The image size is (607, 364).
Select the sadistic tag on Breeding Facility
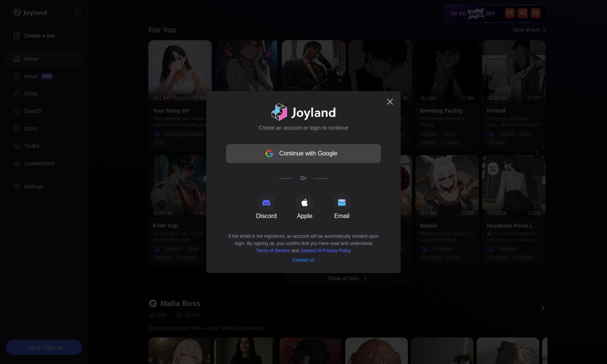(430, 134)
